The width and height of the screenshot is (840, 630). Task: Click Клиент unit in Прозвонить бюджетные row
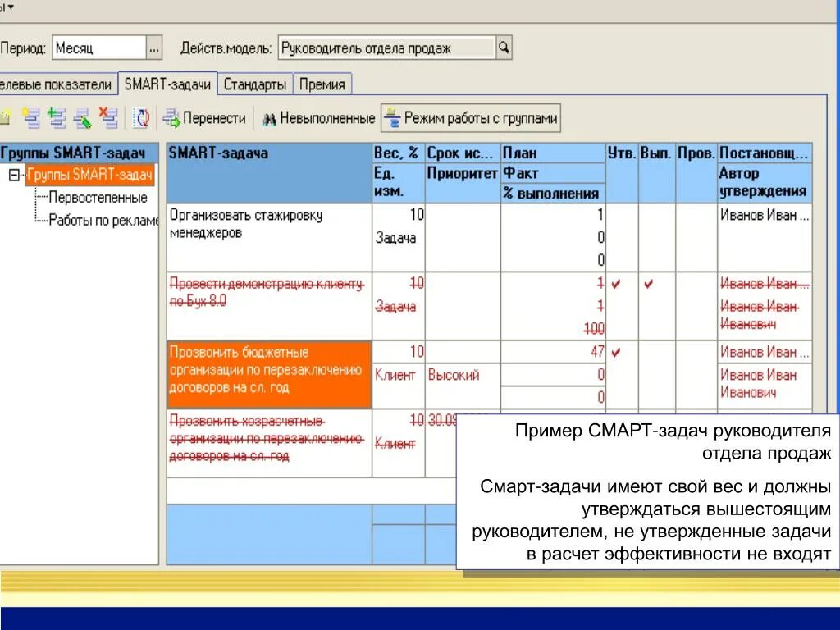(395, 375)
